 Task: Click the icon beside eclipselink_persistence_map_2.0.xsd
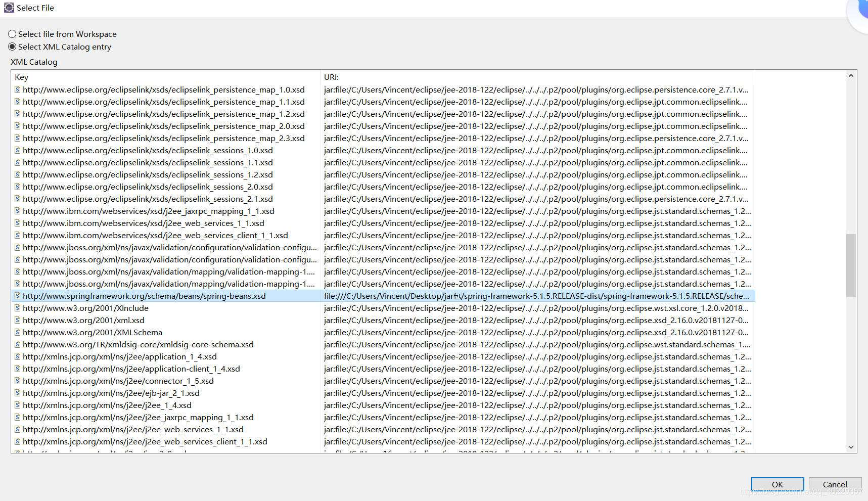[18, 126]
